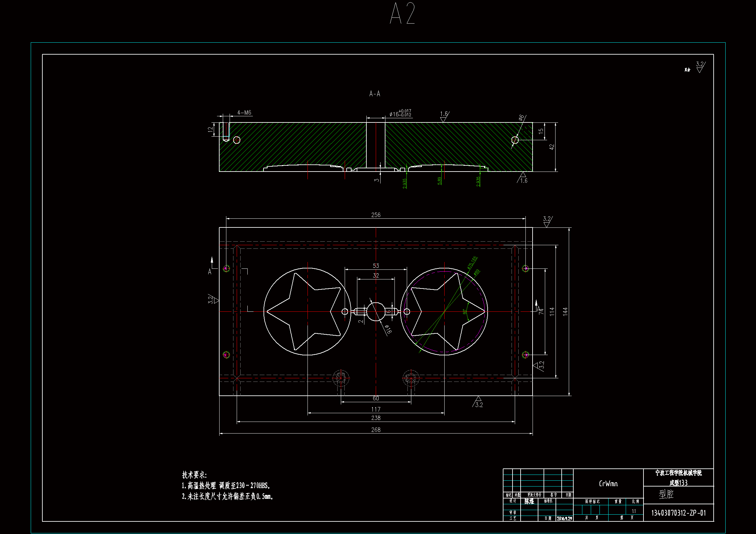Click the top-right 3.2 surface roughness symbol

click(x=700, y=67)
